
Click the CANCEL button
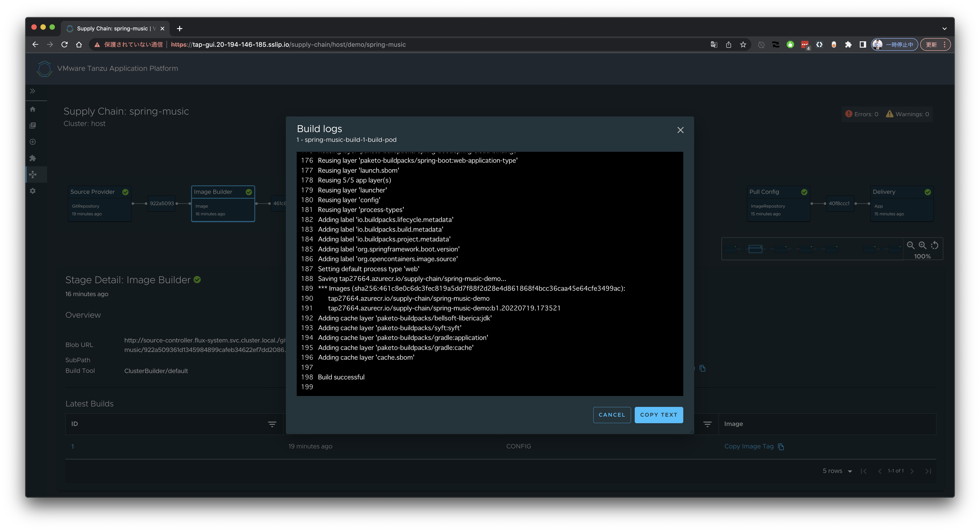coord(612,415)
